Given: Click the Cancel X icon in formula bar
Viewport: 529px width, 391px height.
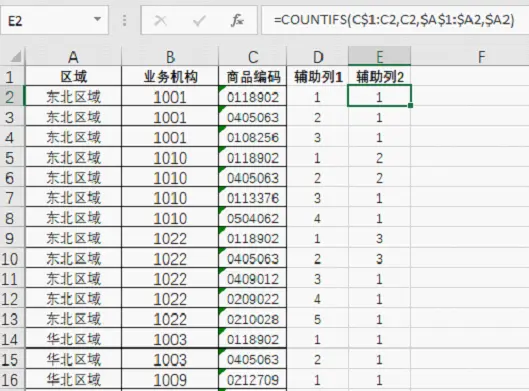Looking at the screenshot, I should [x=160, y=21].
